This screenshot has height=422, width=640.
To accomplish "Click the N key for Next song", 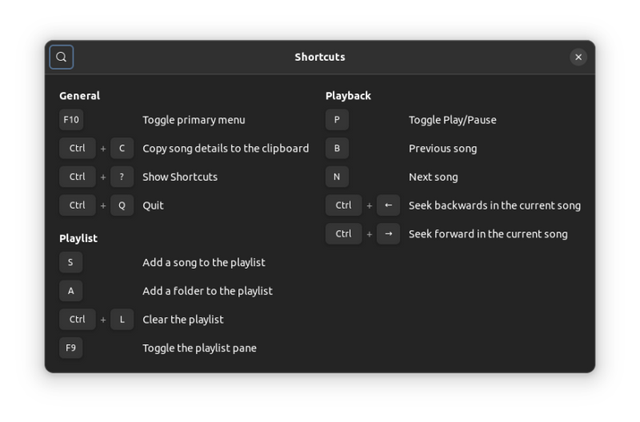I will (337, 177).
